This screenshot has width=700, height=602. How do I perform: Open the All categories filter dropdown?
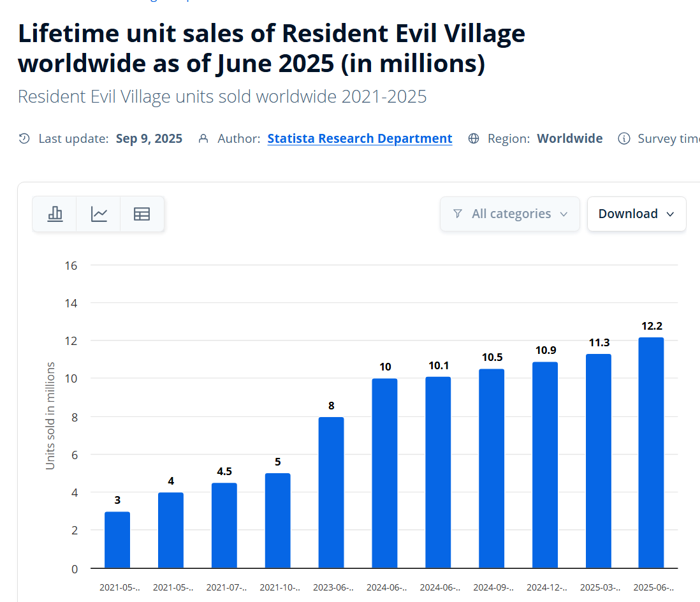click(510, 214)
